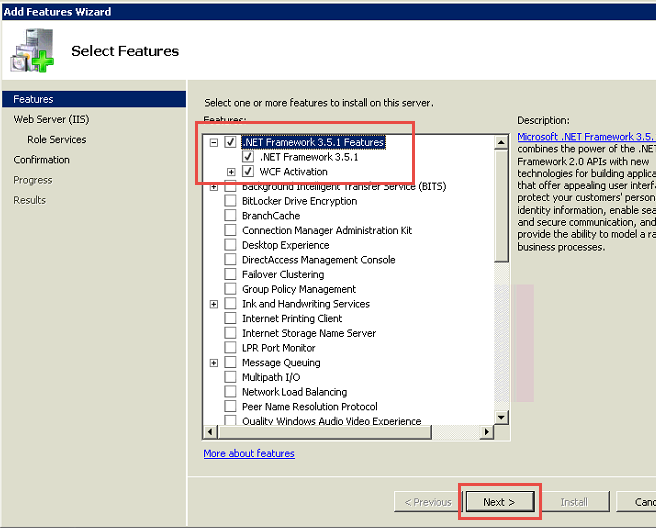The width and height of the screenshot is (656, 528).
Task: Click the vertical scrollbar thumb in features list
Action: 501,206
